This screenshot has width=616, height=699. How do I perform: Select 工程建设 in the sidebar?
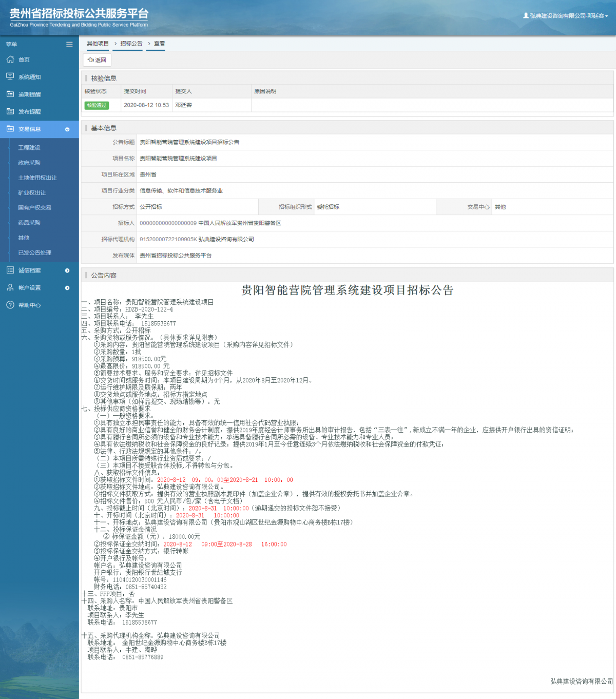tap(29, 148)
